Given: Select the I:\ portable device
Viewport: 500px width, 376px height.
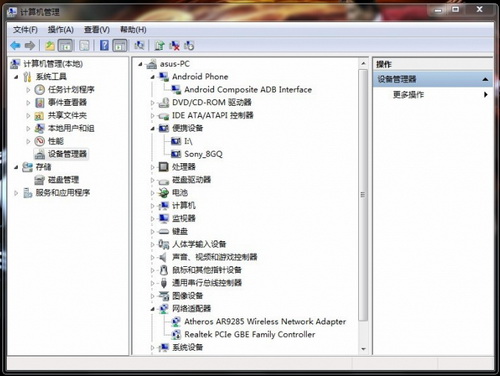Looking at the screenshot, I should click(188, 141).
